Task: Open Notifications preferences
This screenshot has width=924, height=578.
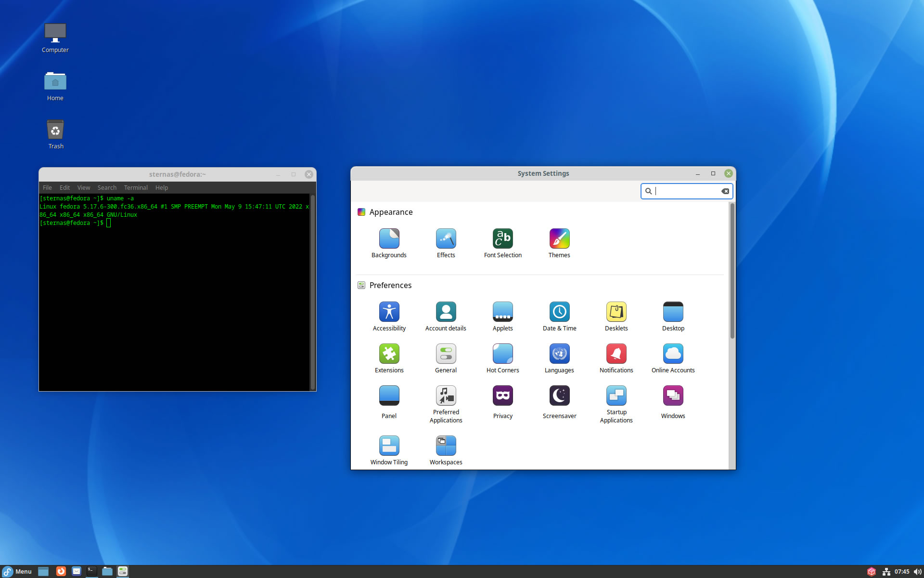Action: point(616,358)
